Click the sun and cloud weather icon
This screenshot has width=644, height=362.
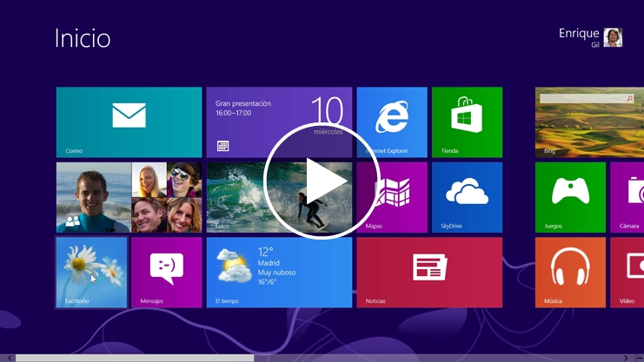[234, 266]
